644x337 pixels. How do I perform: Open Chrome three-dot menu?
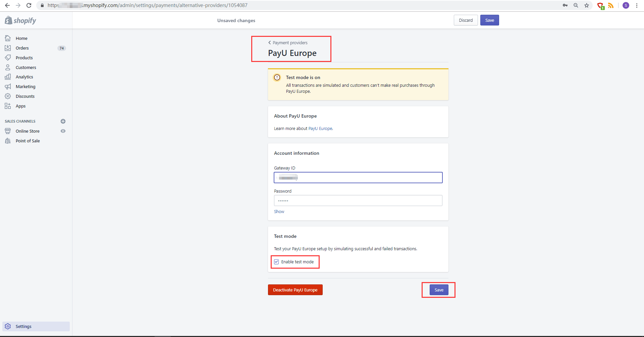pyautogui.click(x=637, y=5)
